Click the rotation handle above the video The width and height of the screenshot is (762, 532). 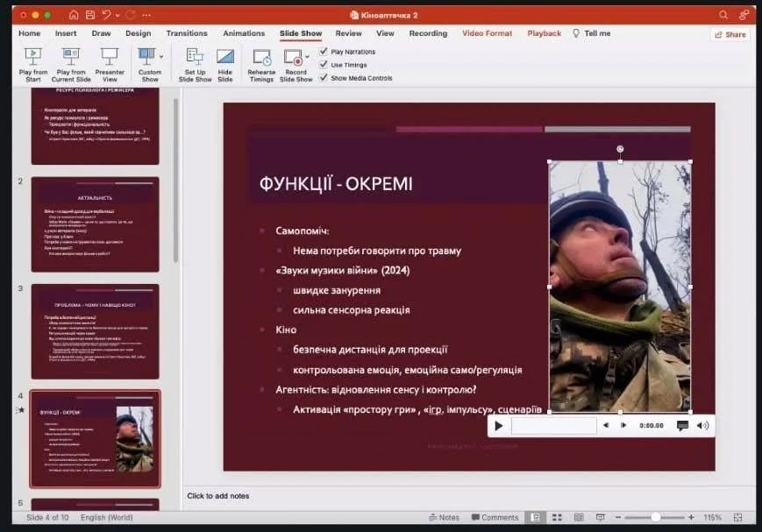pos(620,149)
